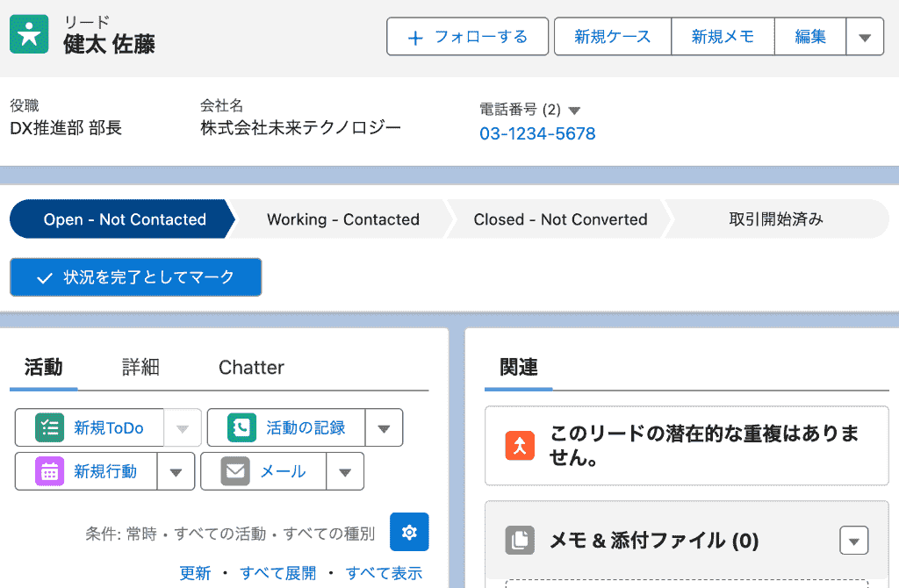Screen dimensions: 899x588
Task: Click 状況を完了としてマーク button
Action: point(136,277)
